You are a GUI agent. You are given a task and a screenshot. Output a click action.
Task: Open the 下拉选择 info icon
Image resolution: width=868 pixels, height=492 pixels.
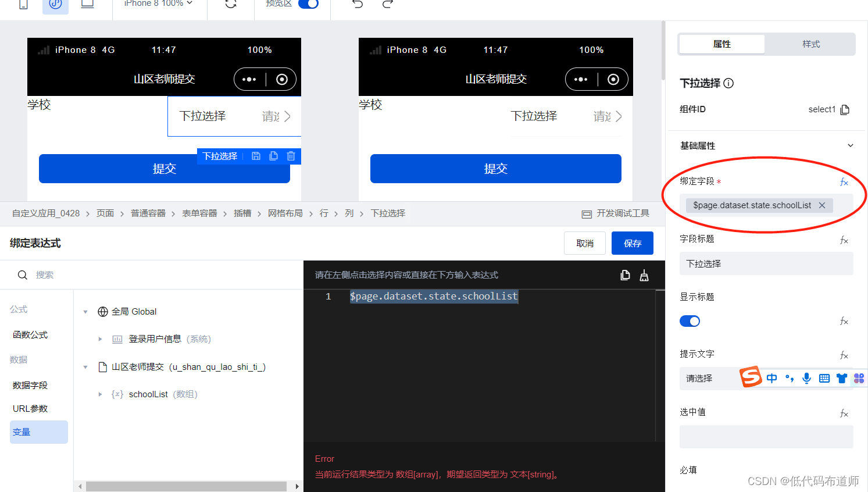728,83
